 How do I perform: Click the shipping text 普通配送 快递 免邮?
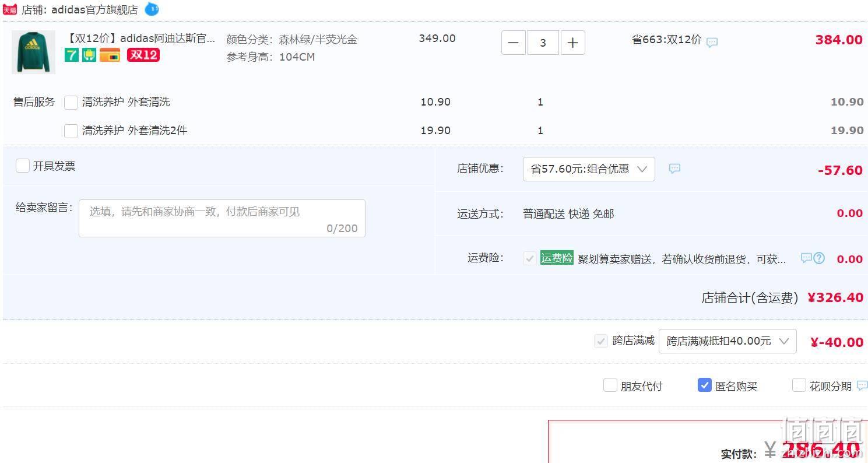pos(568,214)
